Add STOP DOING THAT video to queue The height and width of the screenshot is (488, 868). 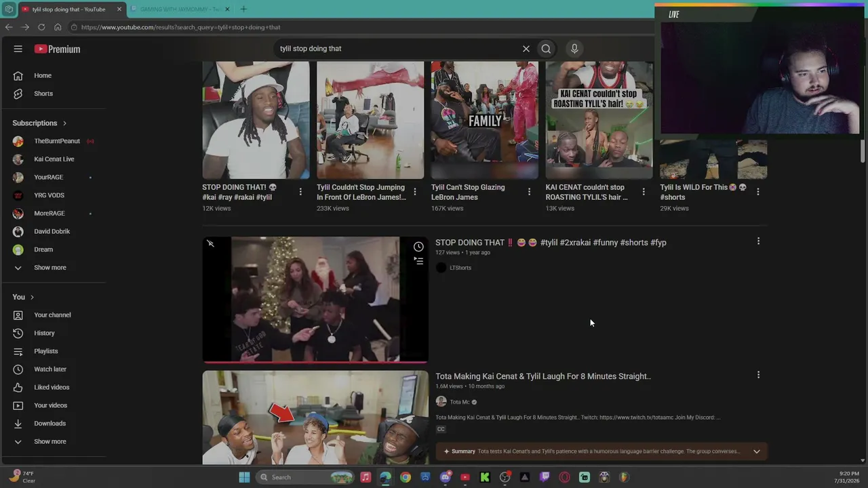(x=418, y=261)
